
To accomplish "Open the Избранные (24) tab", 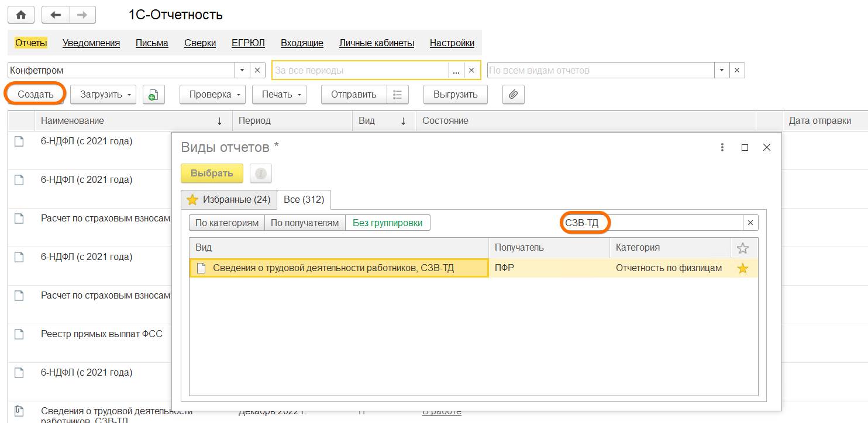I will pyautogui.click(x=229, y=200).
